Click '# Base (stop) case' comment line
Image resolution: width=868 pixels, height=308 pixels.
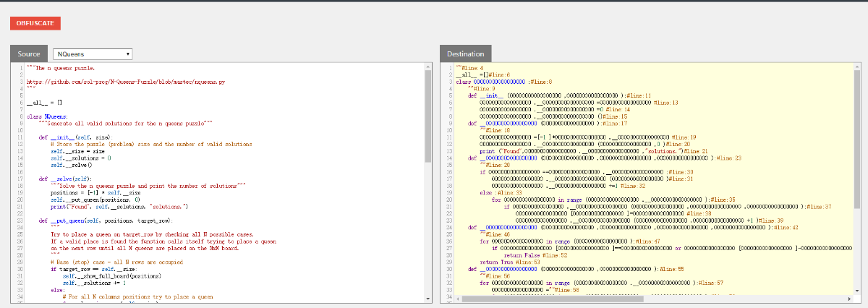pyautogui.click(x=119, y=261)
